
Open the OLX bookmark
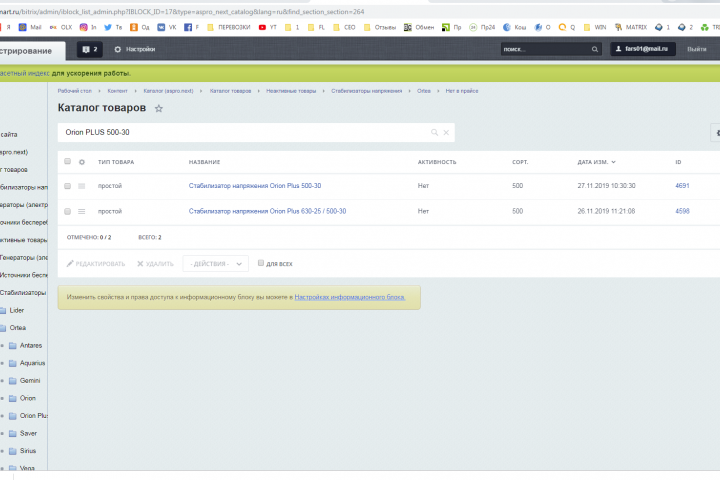[61, 28]
